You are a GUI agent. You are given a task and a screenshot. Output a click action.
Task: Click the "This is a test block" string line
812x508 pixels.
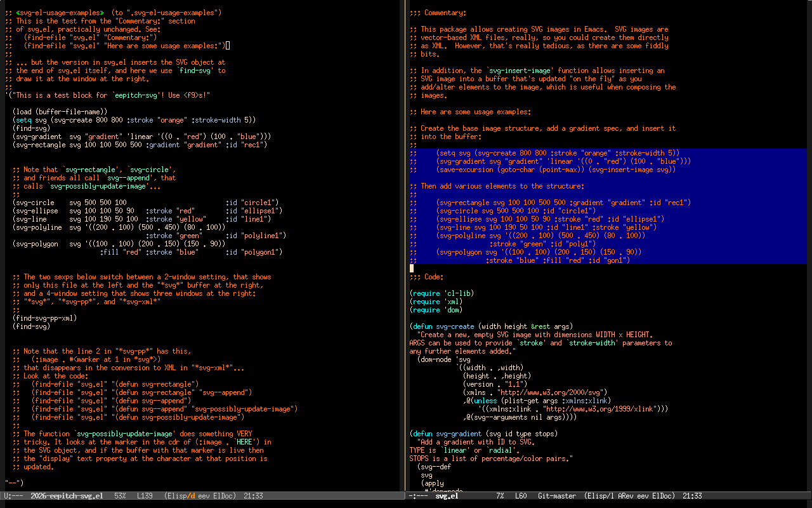[x=107, y=95]
